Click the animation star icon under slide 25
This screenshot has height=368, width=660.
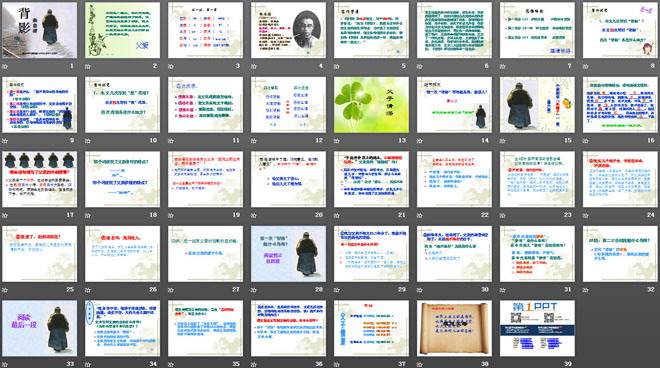5,290
